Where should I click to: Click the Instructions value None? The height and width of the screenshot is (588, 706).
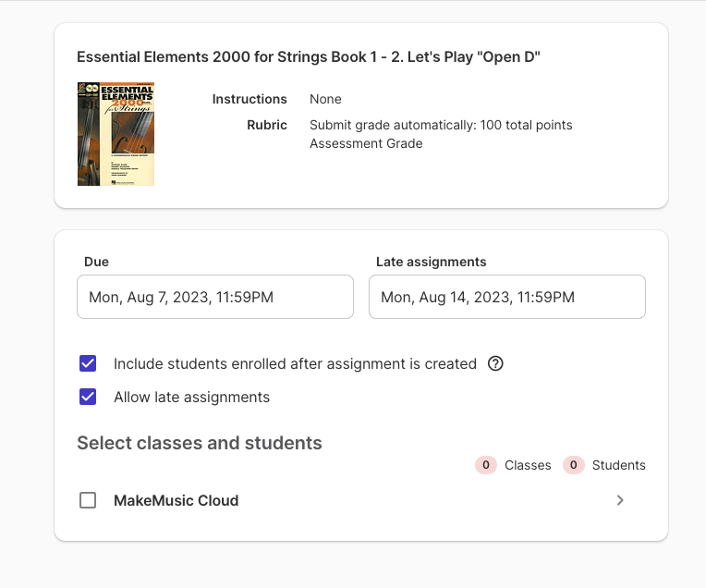coord(325,99)
